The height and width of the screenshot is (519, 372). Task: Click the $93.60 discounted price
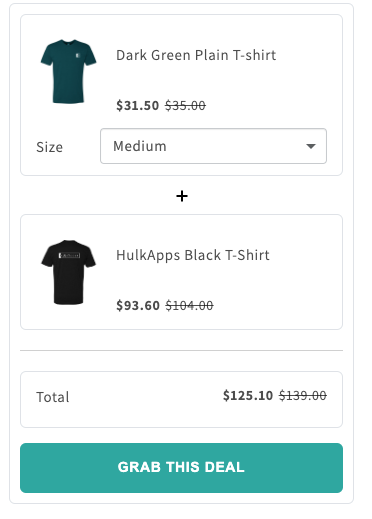pos(138,305)
